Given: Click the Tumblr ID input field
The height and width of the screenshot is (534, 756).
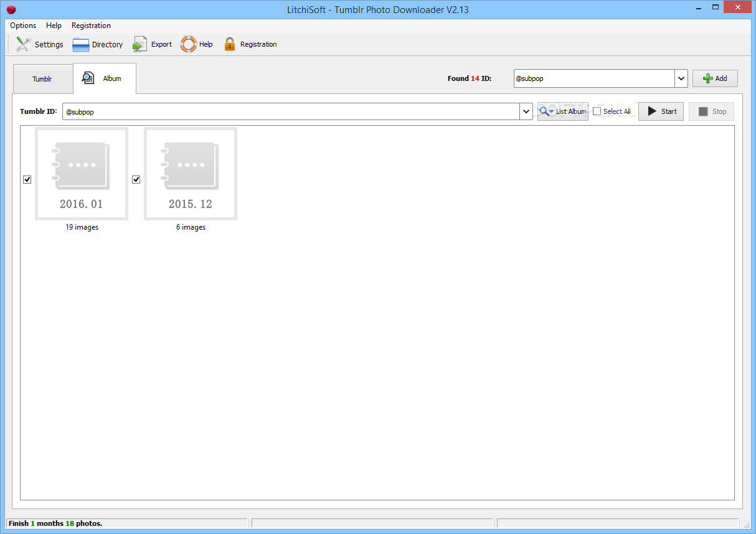Looking at the screenshot, I should (291, 111).
